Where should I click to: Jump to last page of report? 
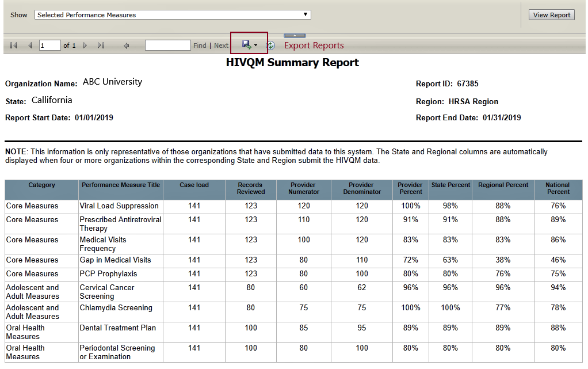(x=101, y=45)
